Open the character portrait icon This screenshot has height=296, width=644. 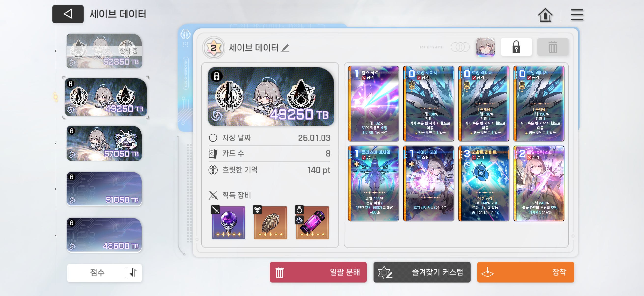485,47
